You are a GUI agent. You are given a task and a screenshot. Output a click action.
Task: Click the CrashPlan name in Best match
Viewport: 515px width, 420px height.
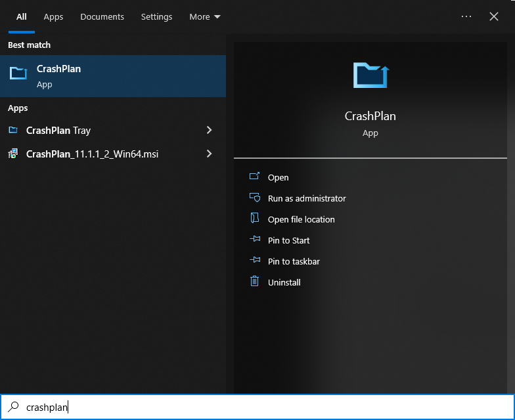click(59, 69)
